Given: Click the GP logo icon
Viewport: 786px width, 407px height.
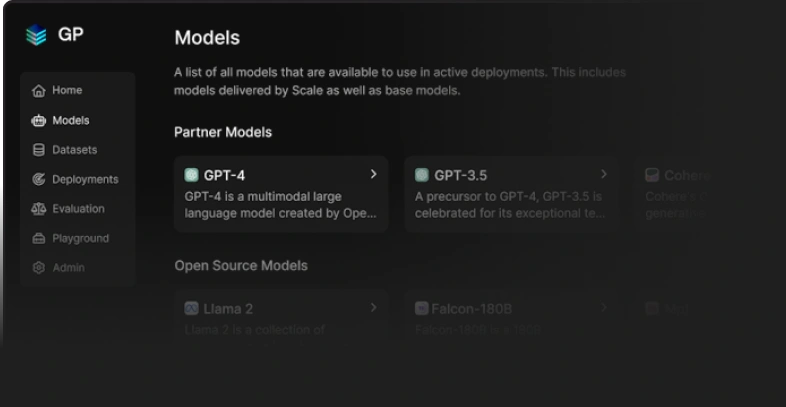Looking at the screenshot, I should point(36,35).
